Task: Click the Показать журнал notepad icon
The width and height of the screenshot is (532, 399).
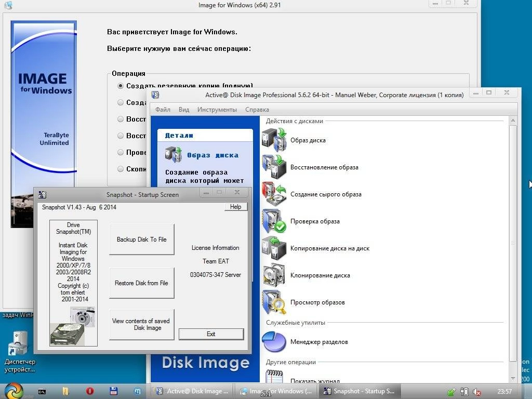Action: point(274,377)
